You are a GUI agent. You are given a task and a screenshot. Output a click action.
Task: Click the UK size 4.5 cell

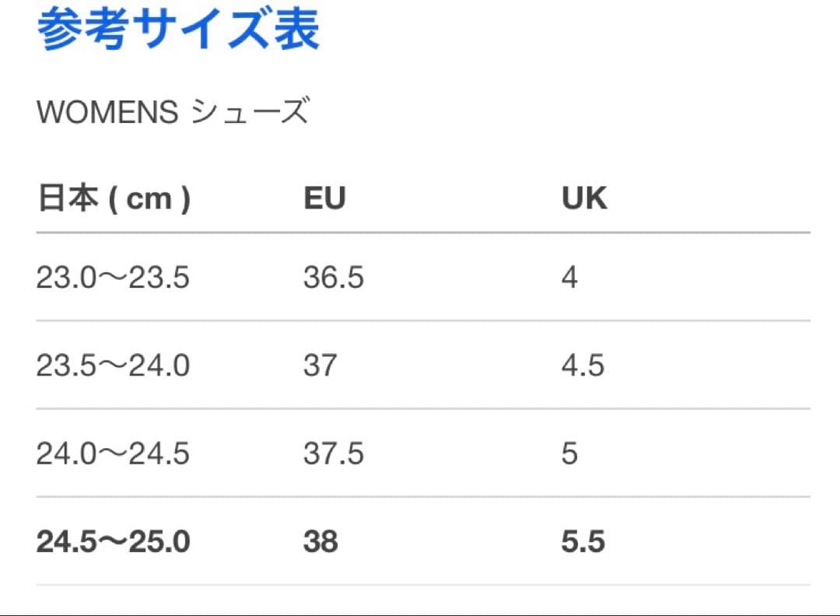tap(583, 366)
